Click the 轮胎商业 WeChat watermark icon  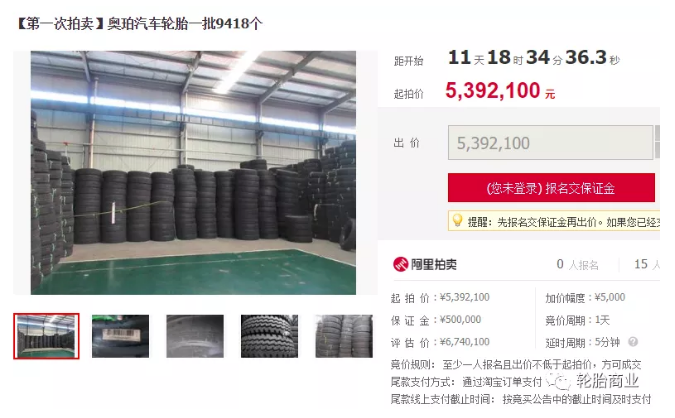(x=560, y=381)
